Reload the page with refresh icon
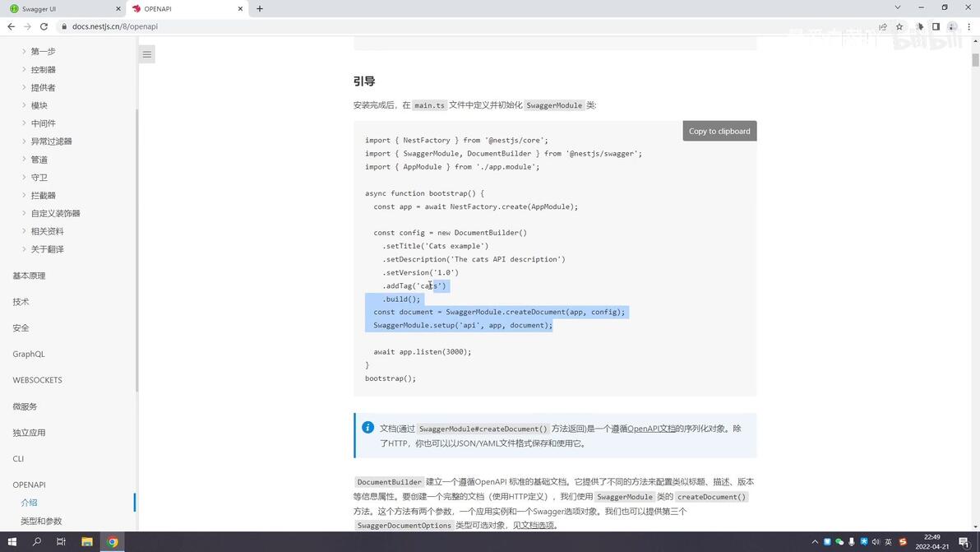The image size is (980, 552). coord(44,26)
